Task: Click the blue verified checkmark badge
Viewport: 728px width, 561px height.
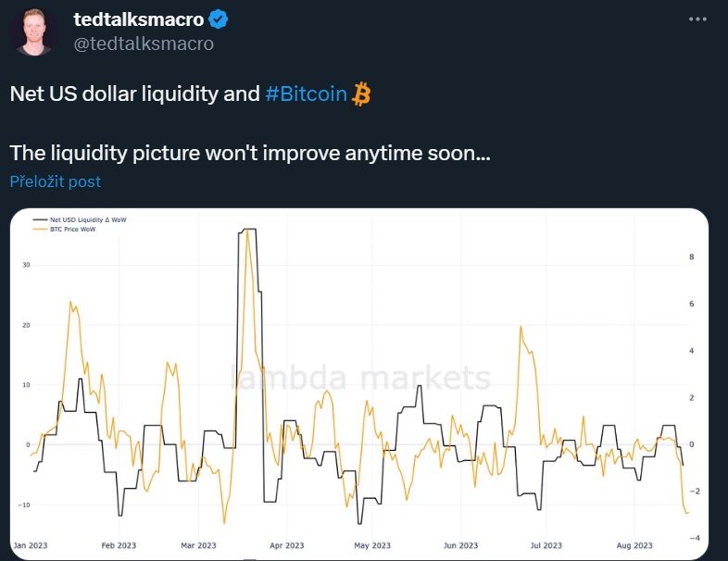Action: pyautogui.click(x=220, y=19)
